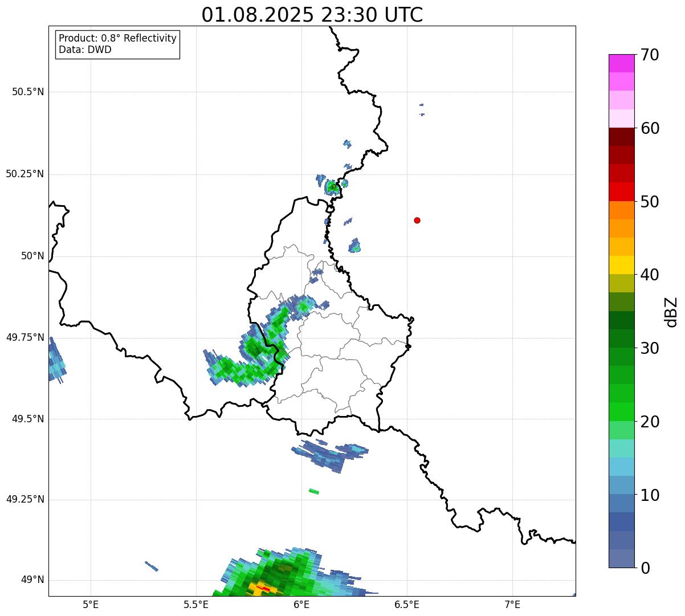Click the 50°N latitude label
This screenshot has width=685, height=616.
[32, 256]
